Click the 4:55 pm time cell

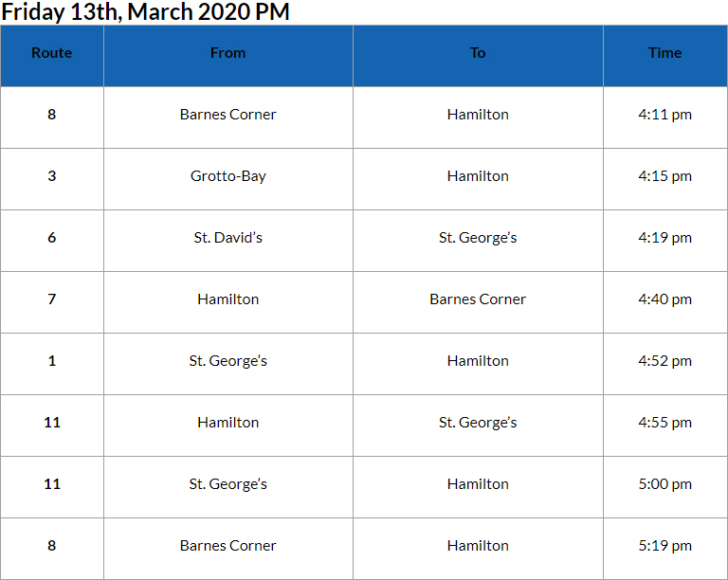[x=664, y=423]
